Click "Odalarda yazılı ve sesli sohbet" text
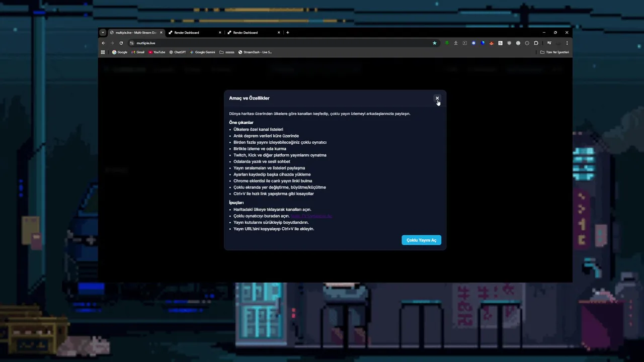Image resolution: width=644 pixels, height=362 pixels. tap(262, 162)
